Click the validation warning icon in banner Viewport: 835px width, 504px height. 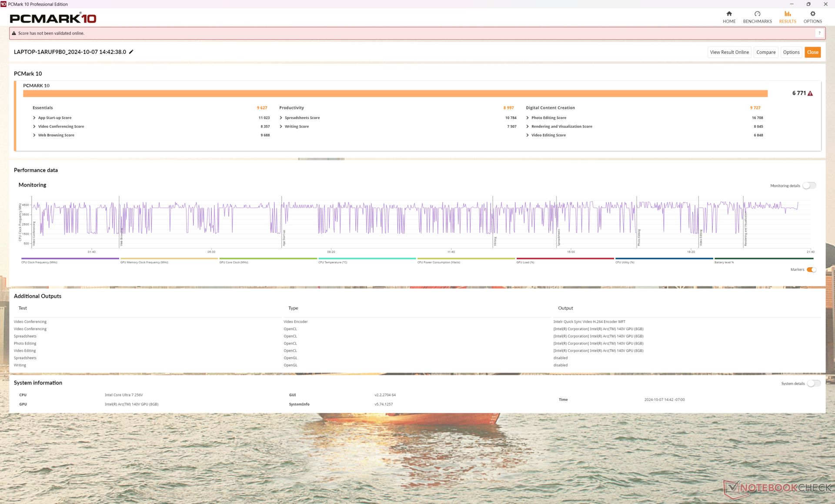(14, 33)
